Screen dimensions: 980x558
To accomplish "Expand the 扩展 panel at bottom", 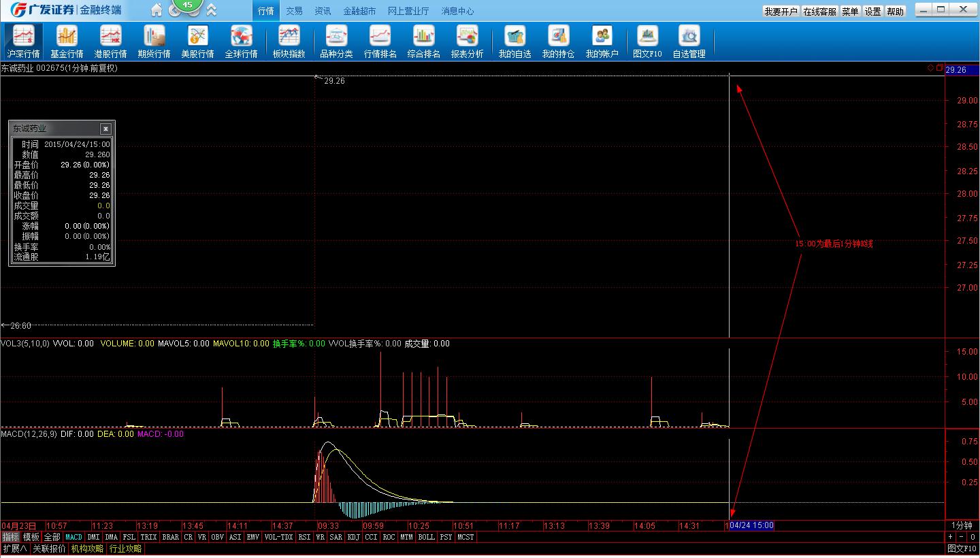I will pos(14,548).
